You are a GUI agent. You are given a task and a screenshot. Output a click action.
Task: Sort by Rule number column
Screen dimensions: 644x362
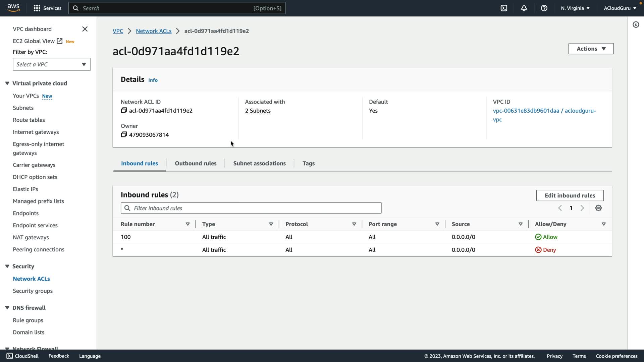click(187, 224)
